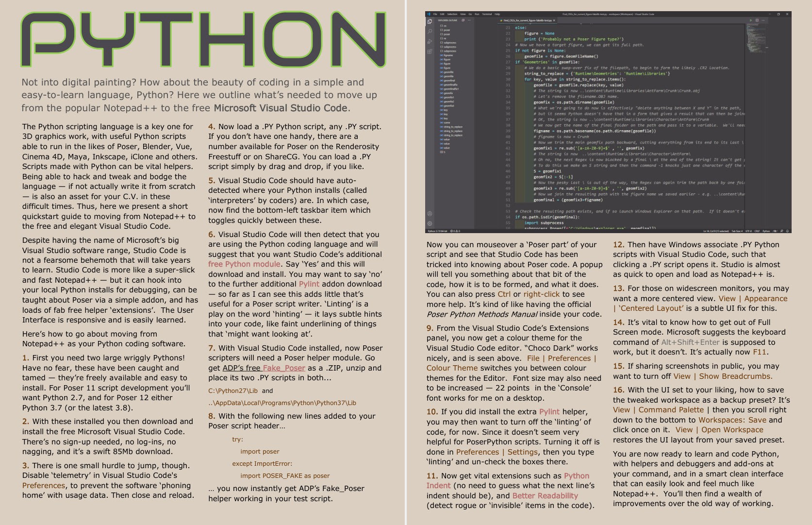Image resolution: width=812 pixels, height=525 pixels.
Task: Click the 'Tab Size: 4' status bar entry
Action: [737, 231]
